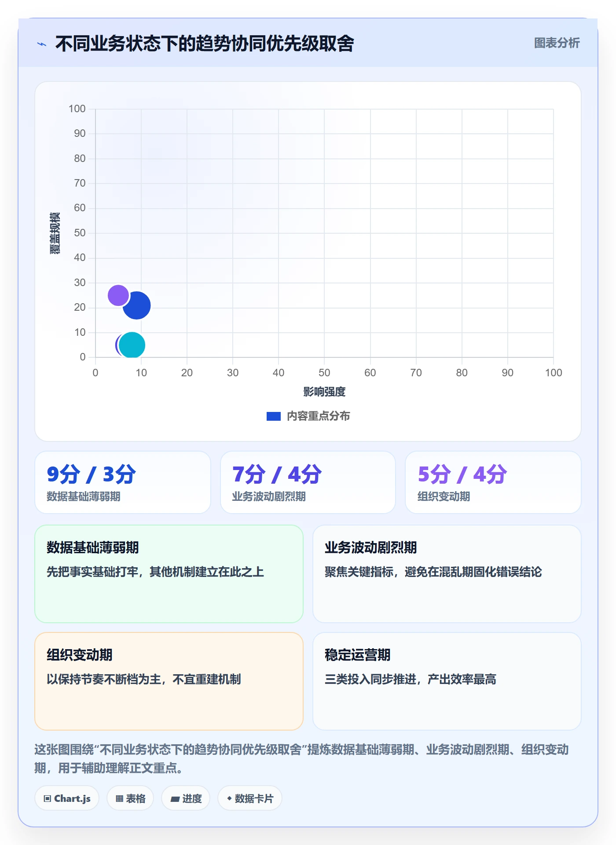The image size is (616, 845).
Task: Click the text 三类投入同步推进，产出效率最高
Action: coord(411,679)
